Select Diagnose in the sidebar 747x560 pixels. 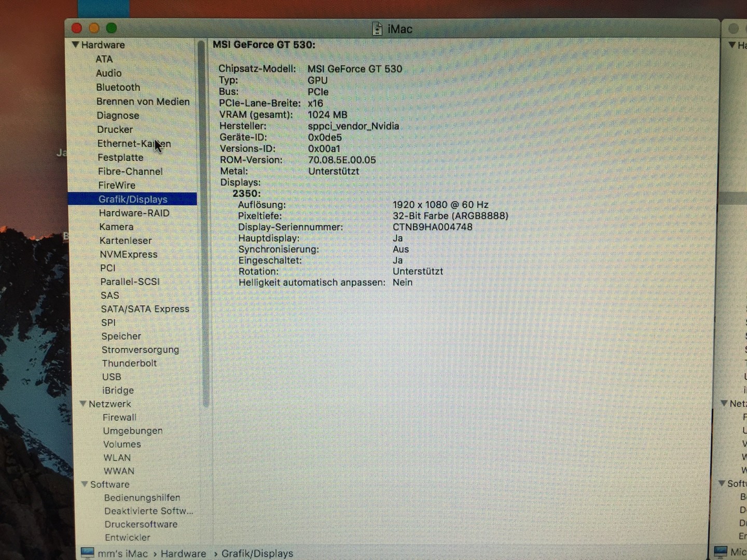(x=118, y=115)
